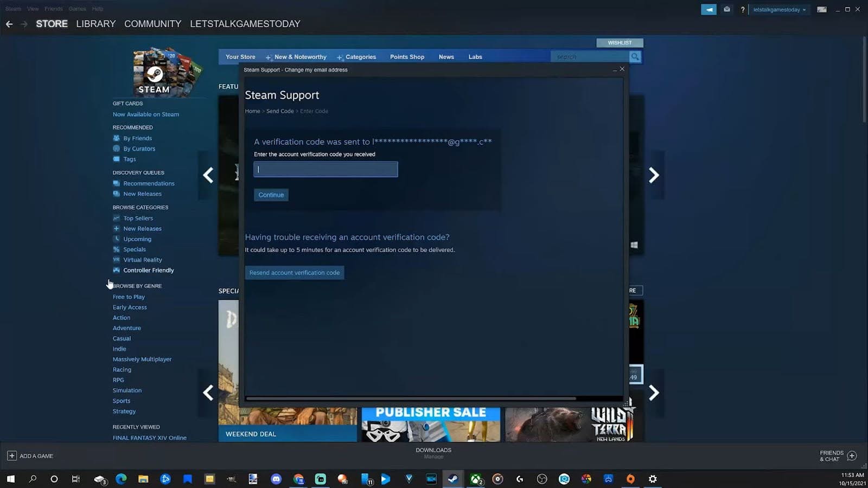Image resolution: width=868 pixels, height=488 pixels.
Task: Open the View menu in the menu bar
Action: [x=33, y=9]
